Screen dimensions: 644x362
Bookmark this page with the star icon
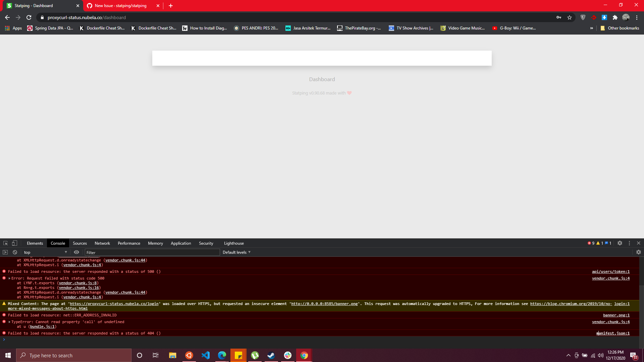570,17
